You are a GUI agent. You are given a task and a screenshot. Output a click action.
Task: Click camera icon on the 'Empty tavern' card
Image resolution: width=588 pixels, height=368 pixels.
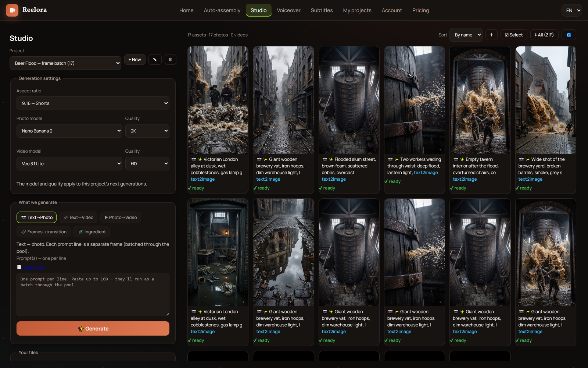456,159
